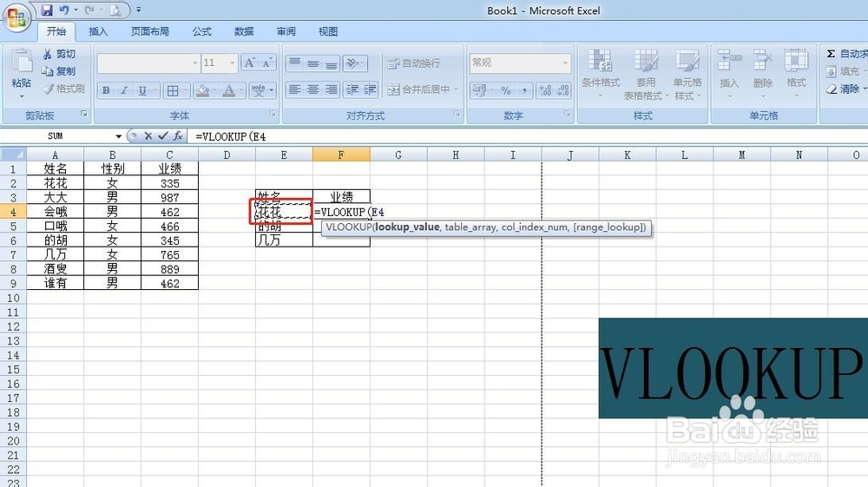Increase font size with large A

[250, 63]
